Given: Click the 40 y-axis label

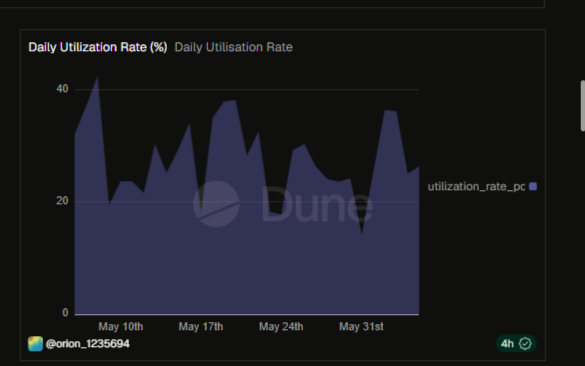Looking at the screenshot, I should click(62, 89).
